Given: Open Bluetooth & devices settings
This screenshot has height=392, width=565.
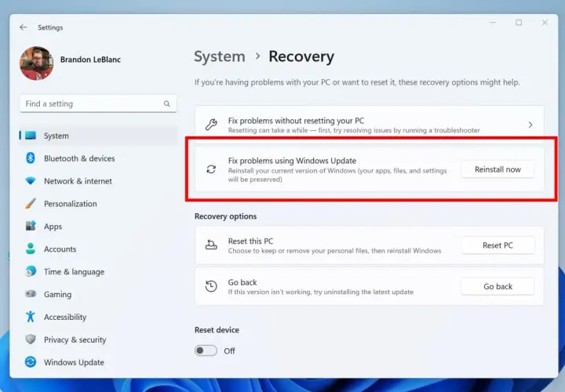Looking at the screenshot, I should [x=79, y=158].
